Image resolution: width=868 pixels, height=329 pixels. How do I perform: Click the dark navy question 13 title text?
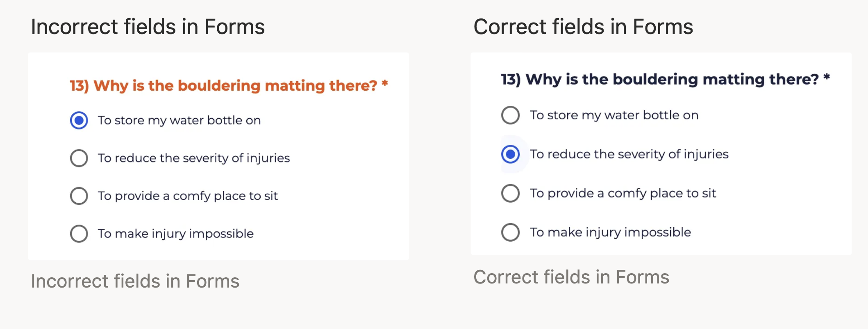659,79
